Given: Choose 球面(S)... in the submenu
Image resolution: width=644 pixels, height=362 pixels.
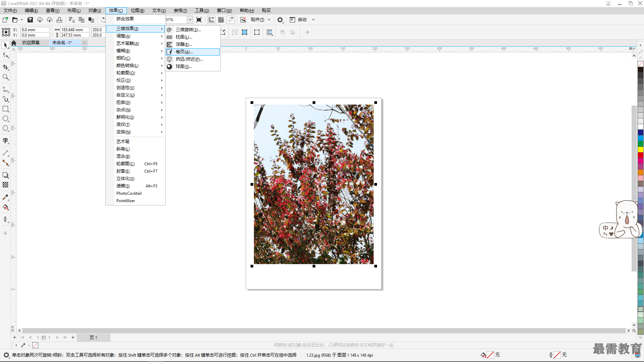Looking at the screenshot, I should click(x=193, y=66).
